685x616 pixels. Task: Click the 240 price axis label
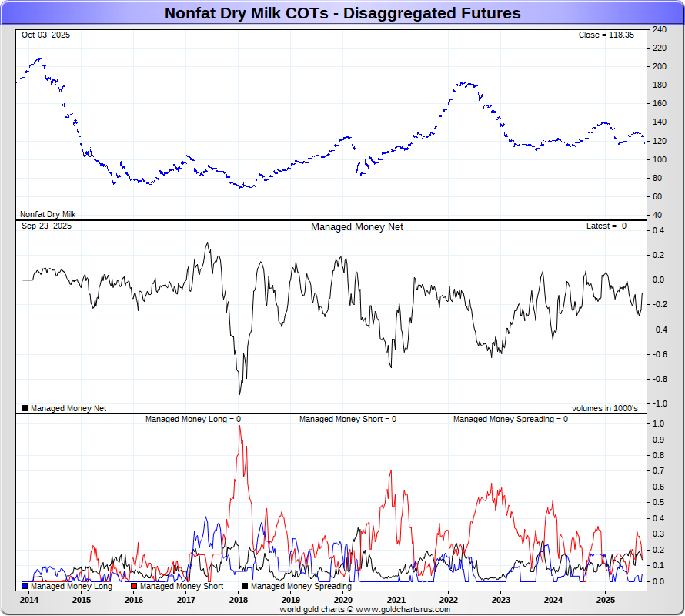[660, 29]
